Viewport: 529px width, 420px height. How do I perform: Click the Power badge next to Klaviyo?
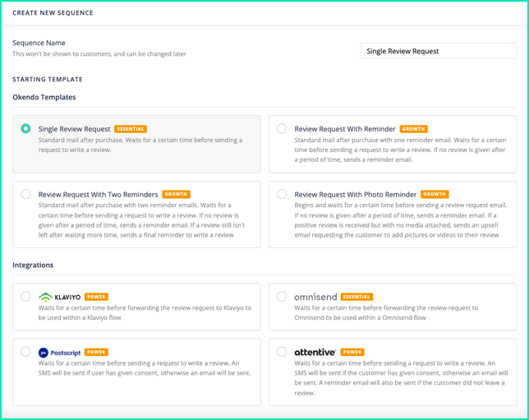tap(96, 297)
